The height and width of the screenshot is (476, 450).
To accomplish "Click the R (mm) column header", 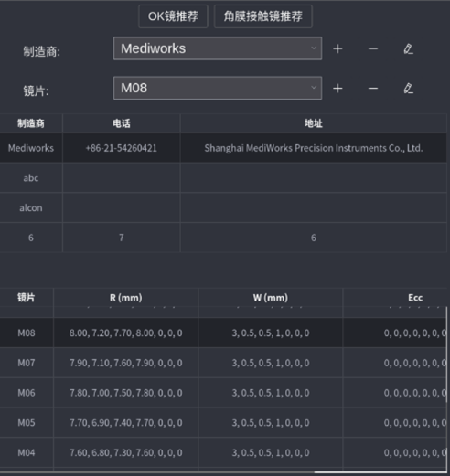I will pos(126,298).
